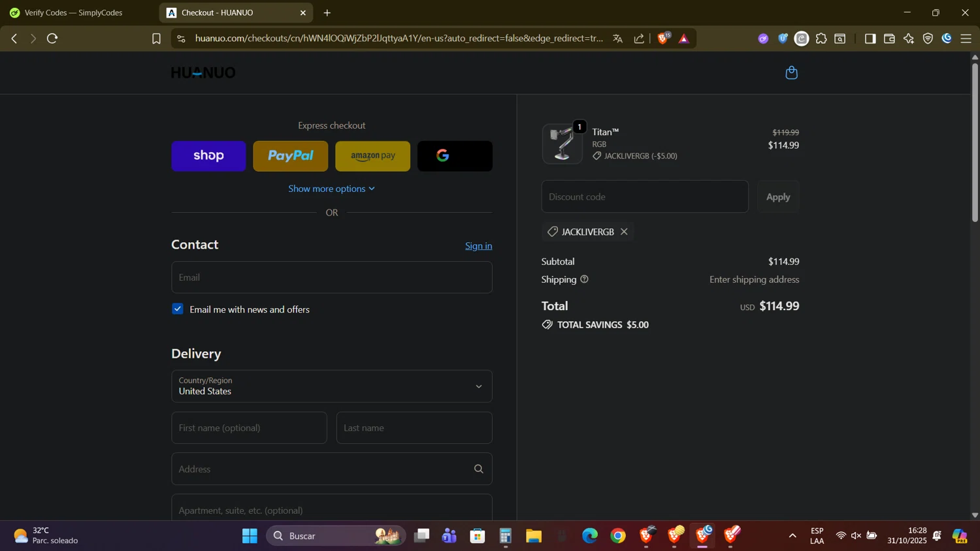
Task: Open Microsoft Edge from taskbar
Action: (590, 536)
